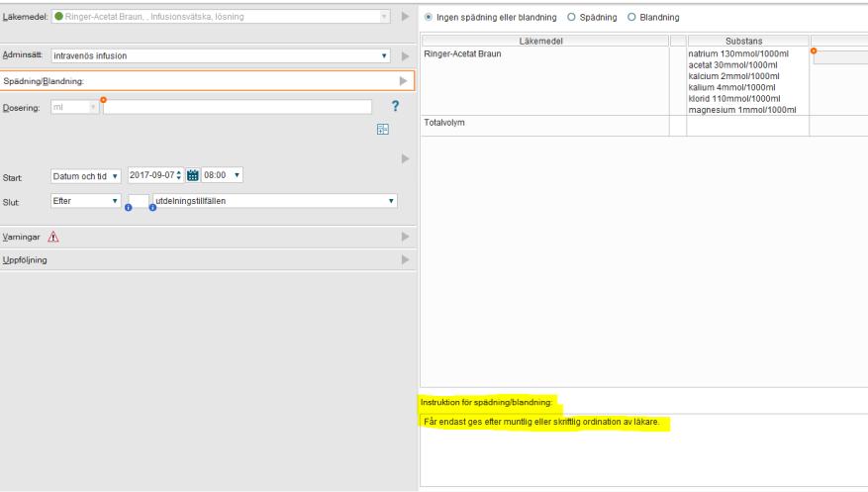The image size is (868, 492).
Task: Expand the Spädning/Blandning section arrow
Action: 403,81
